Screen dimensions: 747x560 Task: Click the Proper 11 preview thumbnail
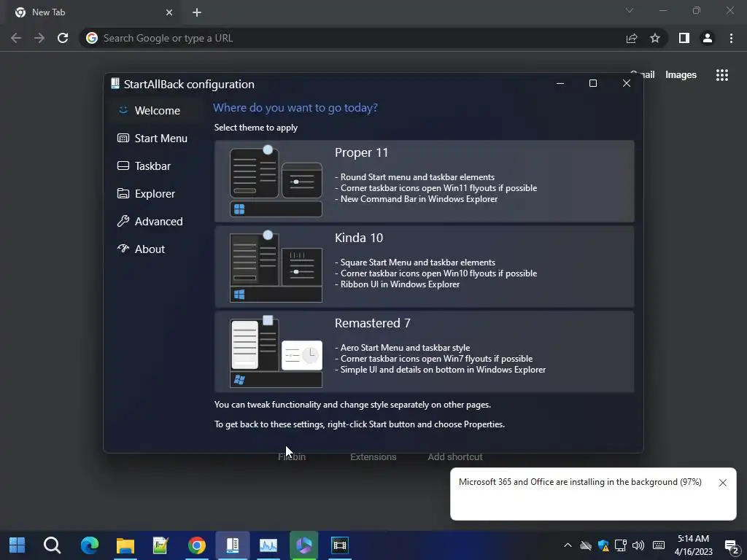coord(276,181)
